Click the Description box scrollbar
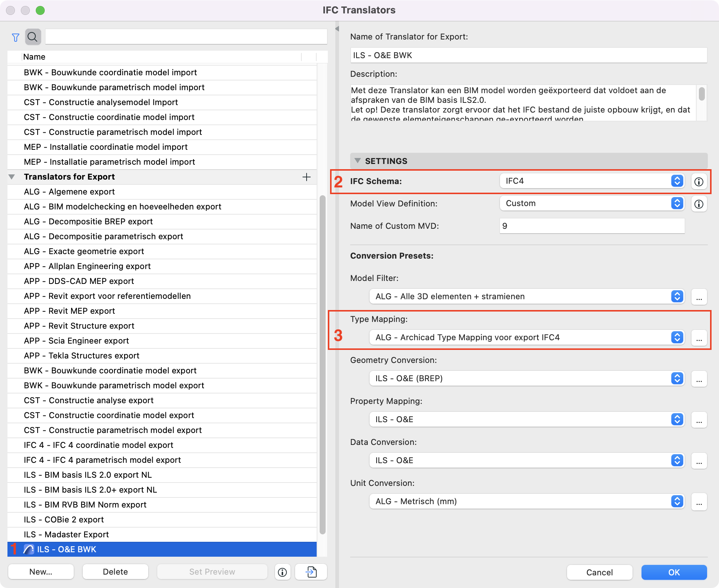This screenshot has height=588, width=719. coord(702,94)
